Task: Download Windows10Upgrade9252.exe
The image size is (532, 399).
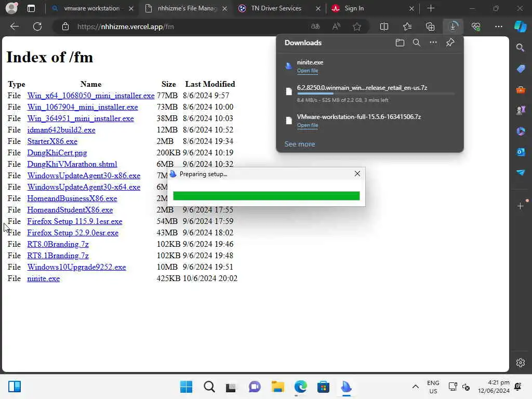Action: [76, 267]
